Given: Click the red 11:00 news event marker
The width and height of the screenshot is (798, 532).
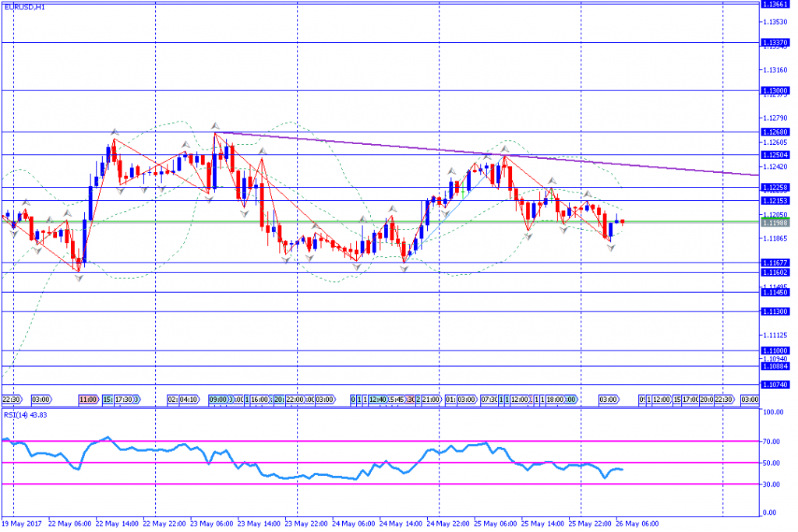Looking at the screenshot, I should (87, 400).
